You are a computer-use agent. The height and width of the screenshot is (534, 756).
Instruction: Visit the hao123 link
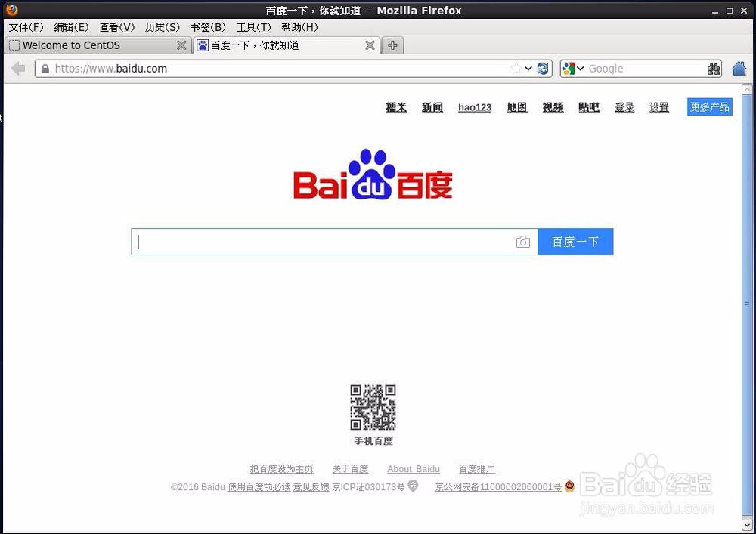coord(474,107)
